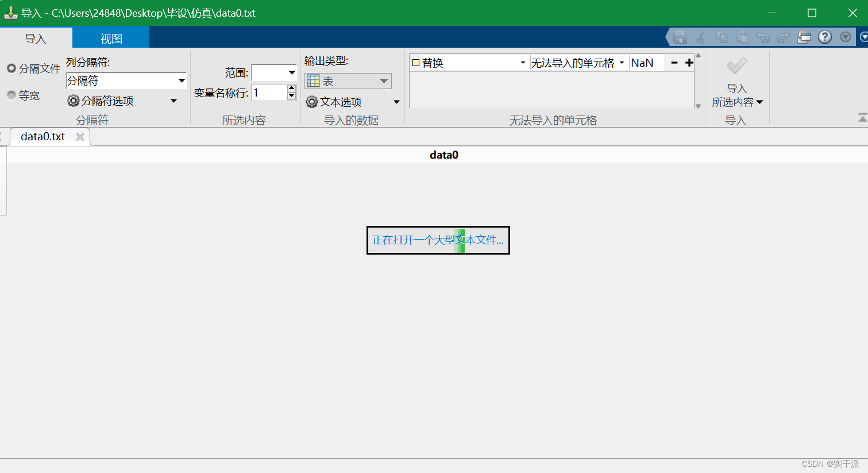Select the 分隔文件 radio button
This screenshot has height=473, width=868.
point(12,68)
